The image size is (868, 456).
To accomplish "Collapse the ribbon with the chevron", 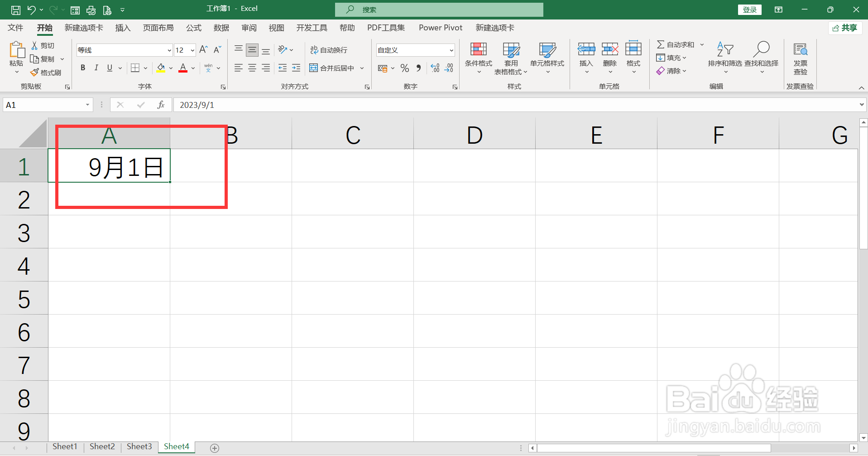I will (x=861, y=87).
